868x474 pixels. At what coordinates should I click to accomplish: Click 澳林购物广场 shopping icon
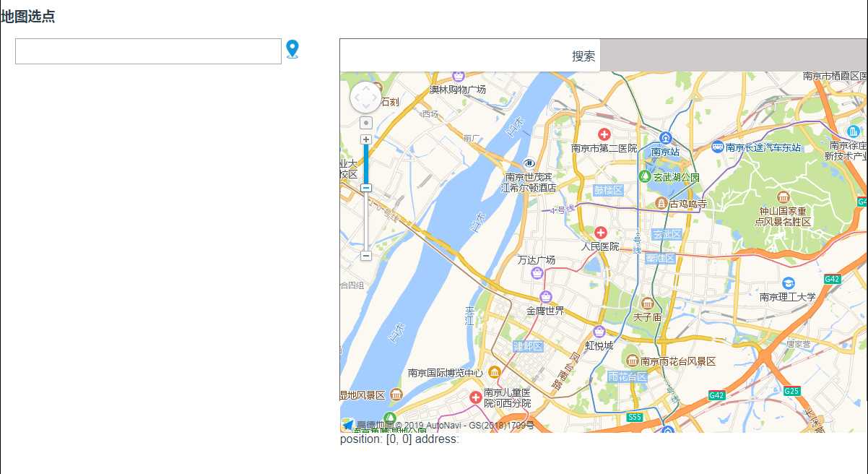458,76
